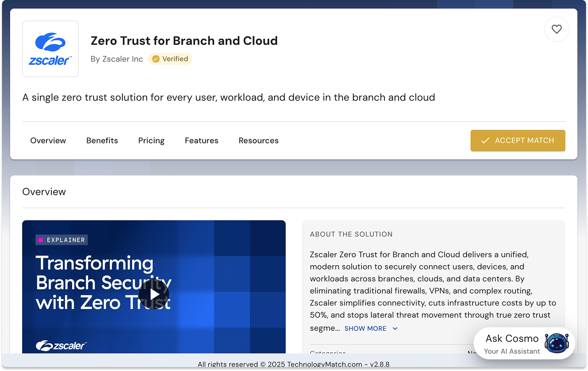This screenshot has width=588, height=371.
Task: Click the Transforming Branch Security video thumbnail
Action: [154, 287]
